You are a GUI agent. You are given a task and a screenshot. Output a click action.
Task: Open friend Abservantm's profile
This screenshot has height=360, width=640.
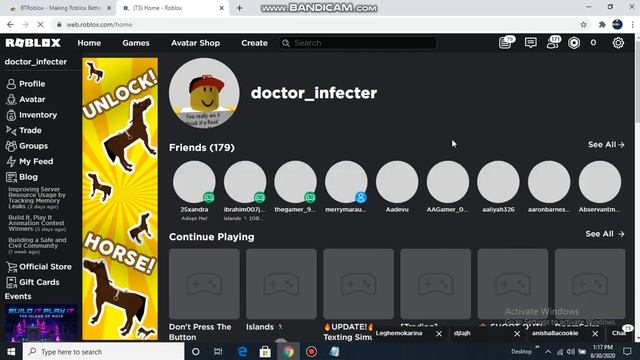pyautogui.click(x=600, y=182)
